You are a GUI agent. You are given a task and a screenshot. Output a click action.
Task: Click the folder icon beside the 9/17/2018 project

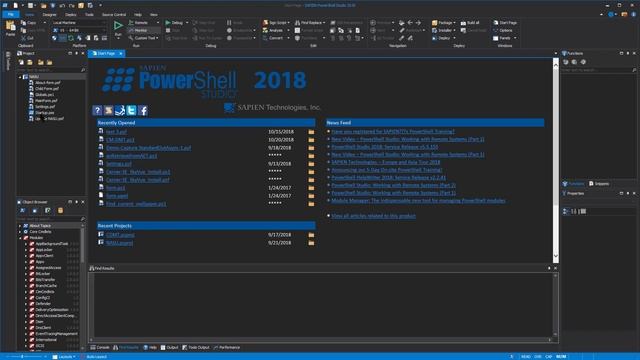point(311,235)
